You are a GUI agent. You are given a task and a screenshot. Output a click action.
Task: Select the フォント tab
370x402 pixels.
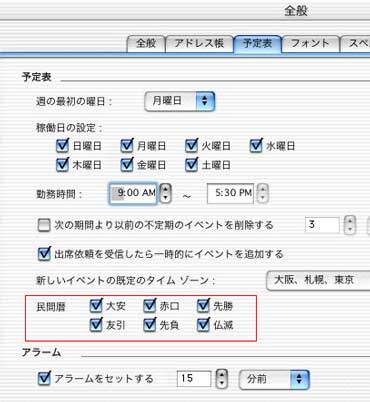(310, 44)
